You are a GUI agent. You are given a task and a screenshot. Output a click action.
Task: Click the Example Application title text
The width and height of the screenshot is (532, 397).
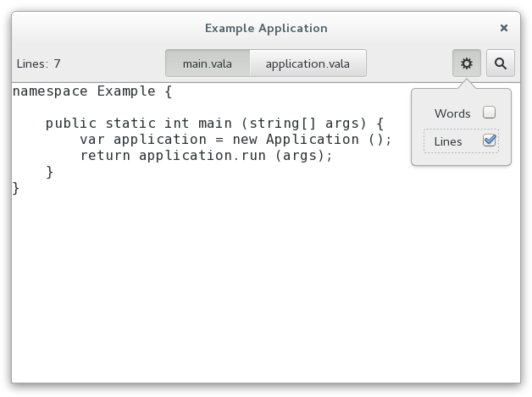[266, 28]
